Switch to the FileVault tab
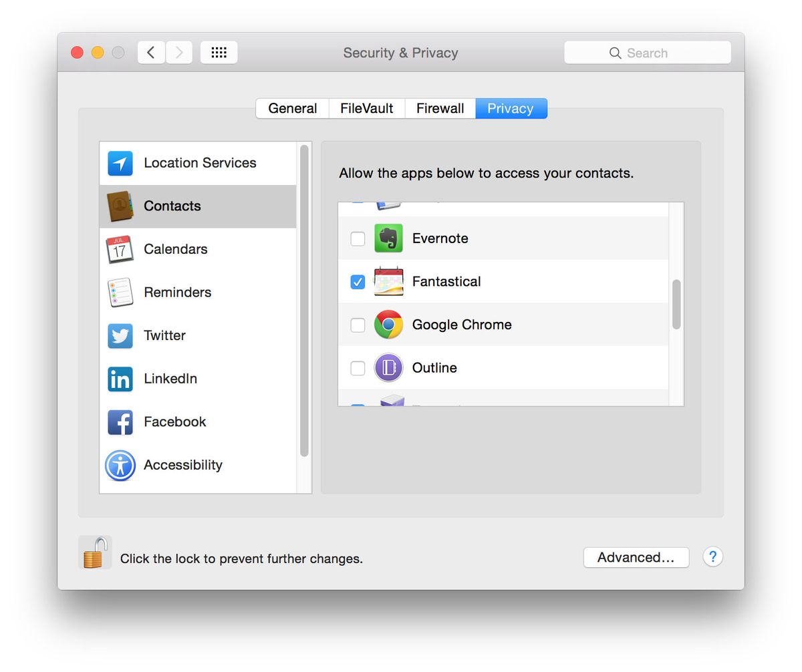Image resolution: width=802 pixels, height=672 pixels. point(366,108)
